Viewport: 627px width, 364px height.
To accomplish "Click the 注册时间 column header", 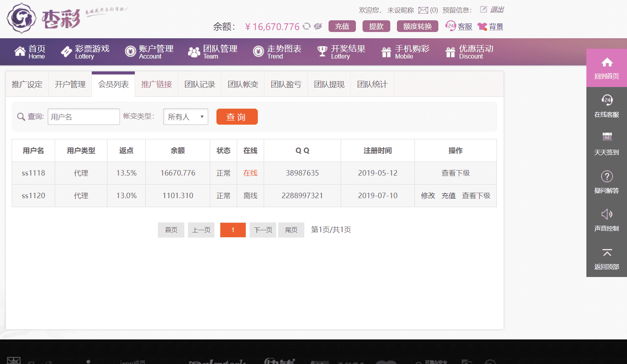I will coord(378,151).
